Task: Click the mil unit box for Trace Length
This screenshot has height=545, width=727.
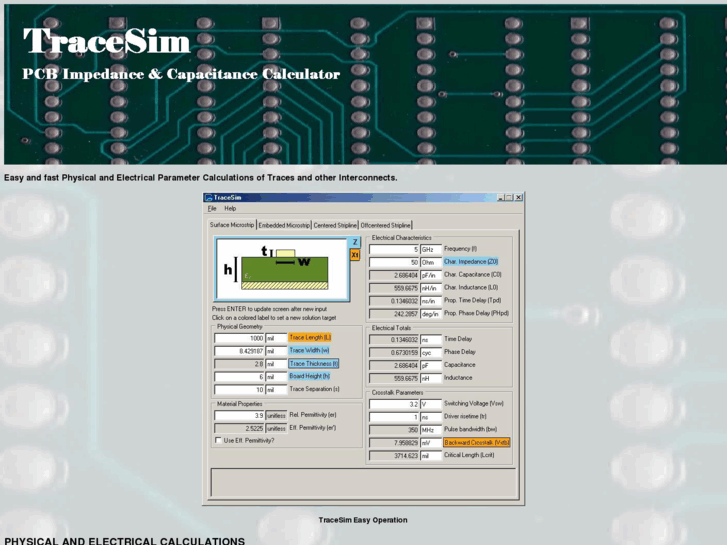Action: coord(276,338)
